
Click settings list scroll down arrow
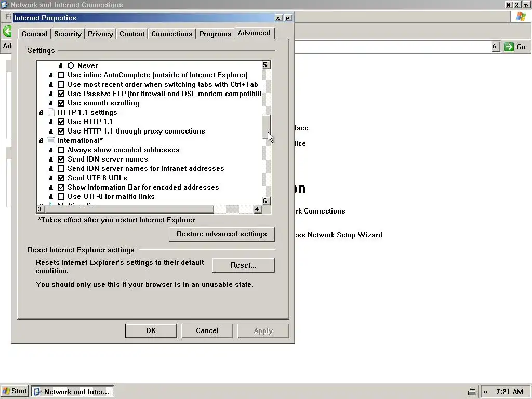click(267, 201)
